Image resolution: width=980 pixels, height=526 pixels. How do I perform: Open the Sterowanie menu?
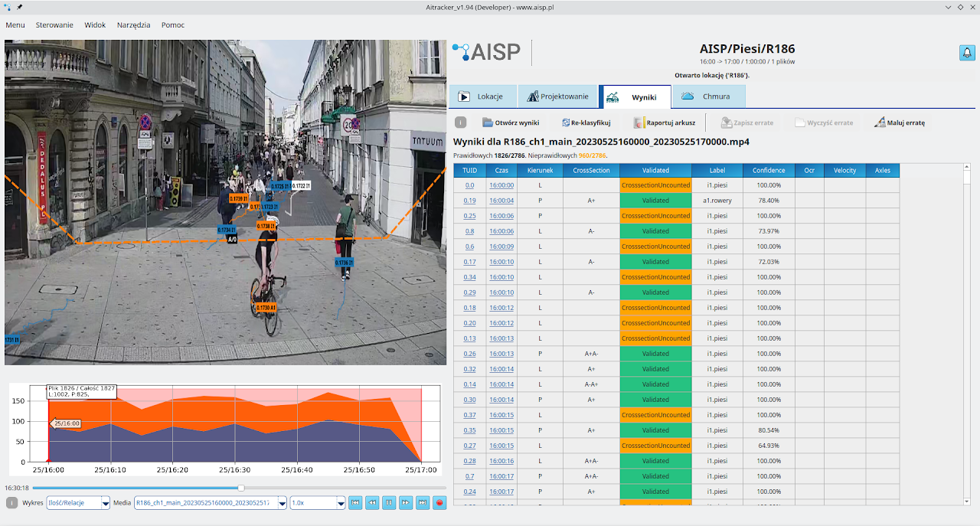[x=54, y=25]
